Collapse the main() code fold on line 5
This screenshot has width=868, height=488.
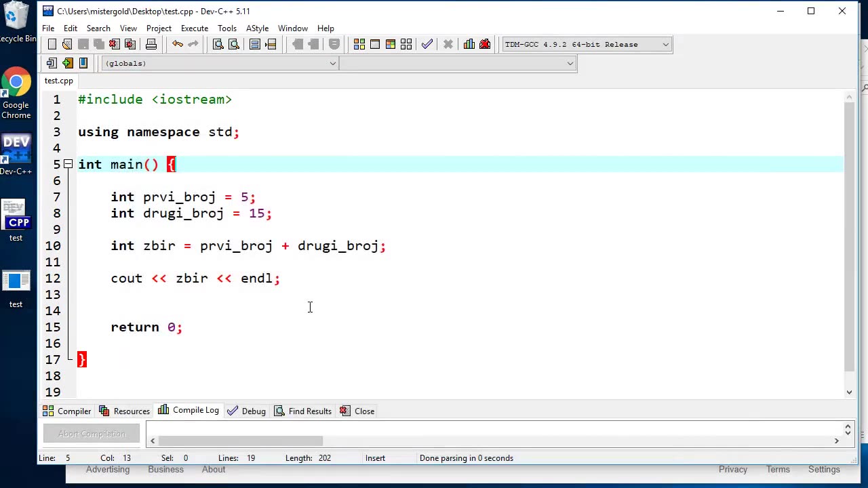coord(68,165)
